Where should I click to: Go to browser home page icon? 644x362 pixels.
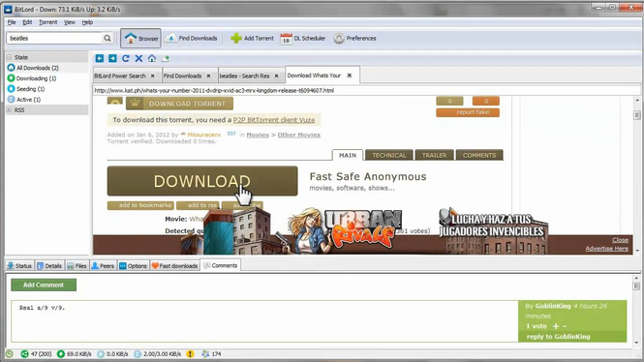pos(151,58)
